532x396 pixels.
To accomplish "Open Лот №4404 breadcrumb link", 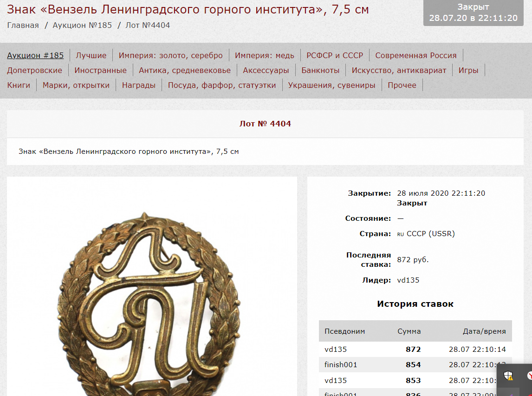I will 148,26.
